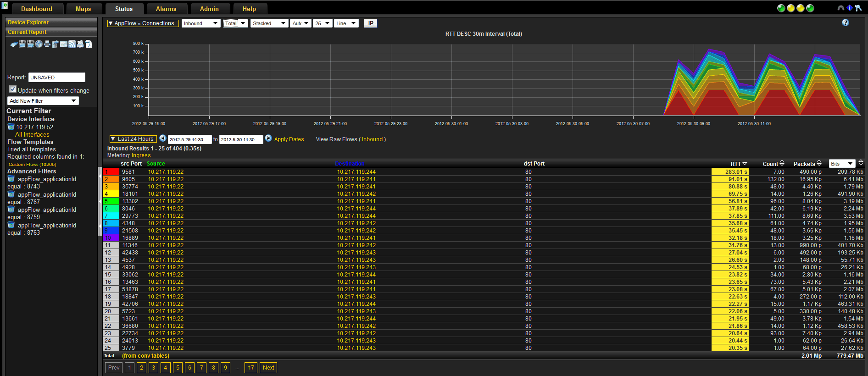Click the play arrow beside Apply Dates
The width and height of the screenshot is (868, 376).
tap(268, 138)
